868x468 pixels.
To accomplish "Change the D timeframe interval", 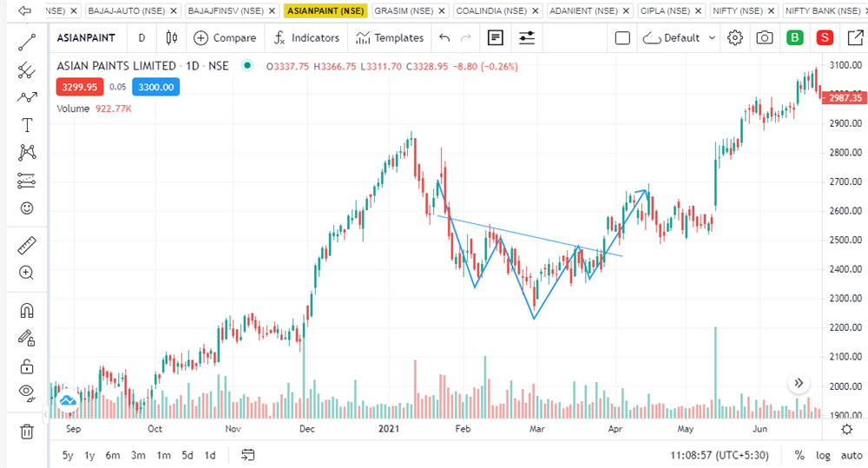I will coord(141,37).
